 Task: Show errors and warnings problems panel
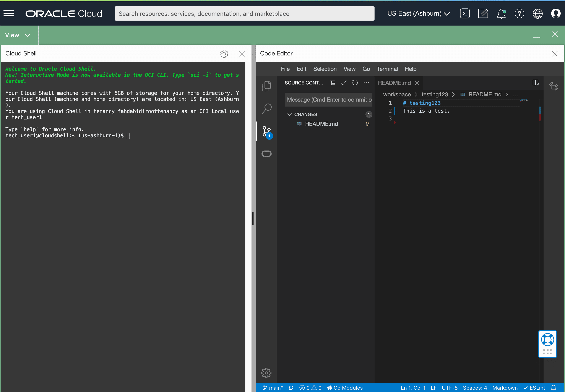coord(310,388)
